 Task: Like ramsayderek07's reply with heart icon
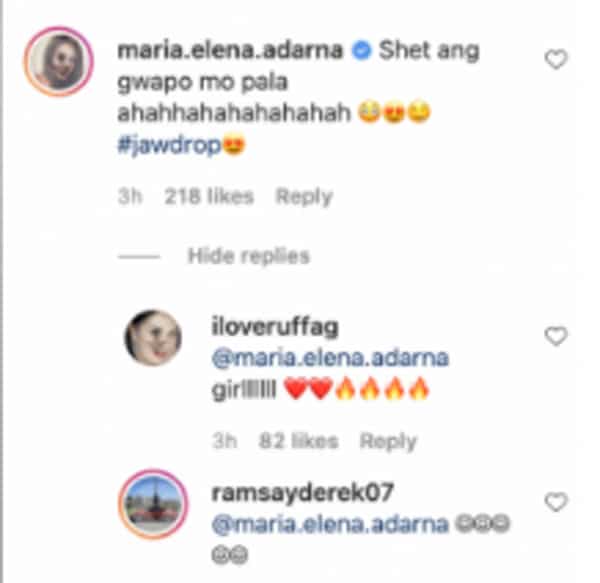coord(556,502)
